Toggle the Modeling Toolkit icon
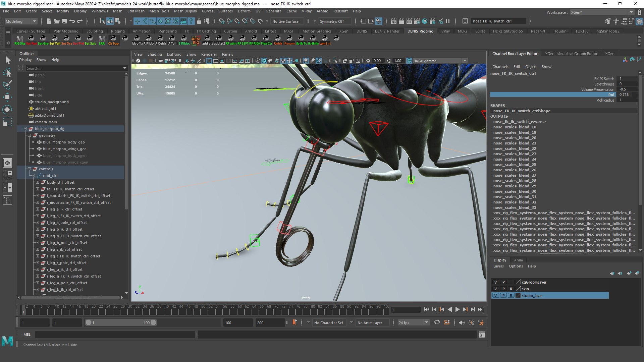 pyautogui.click(x=608, y=21)
